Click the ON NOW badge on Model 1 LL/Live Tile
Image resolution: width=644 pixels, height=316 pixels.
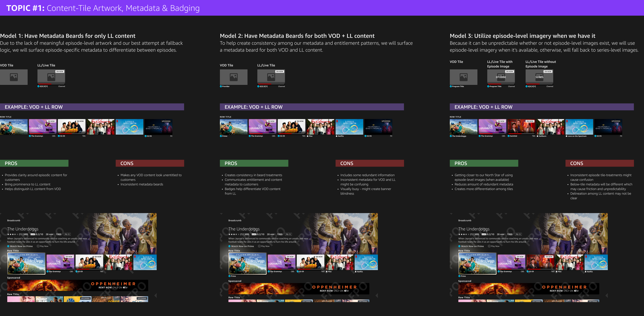click(x=60, y=71)
